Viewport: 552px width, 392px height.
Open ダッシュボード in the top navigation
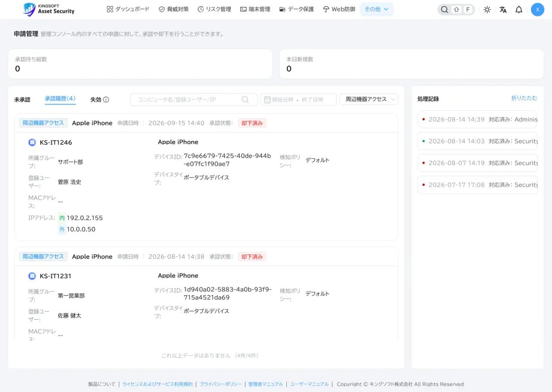[128, 9]
